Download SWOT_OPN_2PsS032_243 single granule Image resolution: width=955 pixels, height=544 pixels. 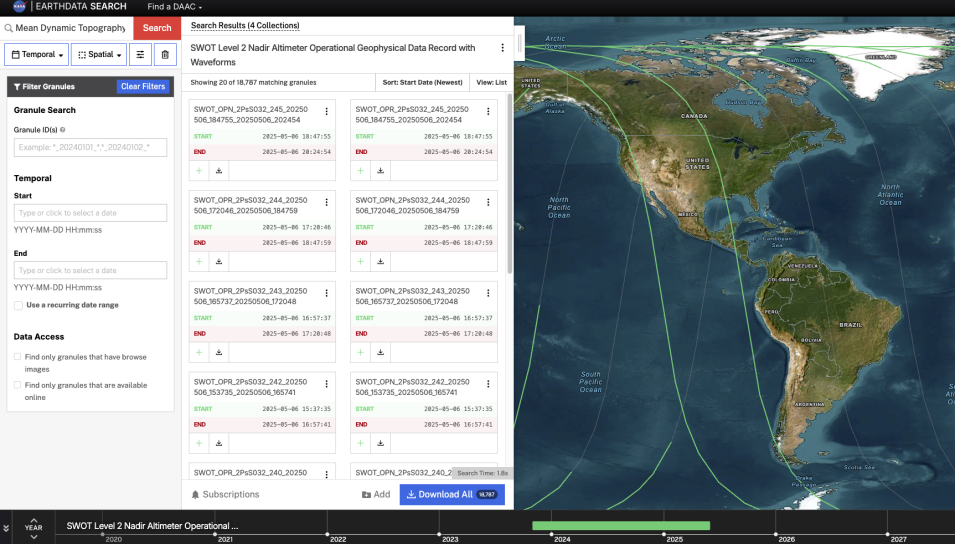coord(381,352)
